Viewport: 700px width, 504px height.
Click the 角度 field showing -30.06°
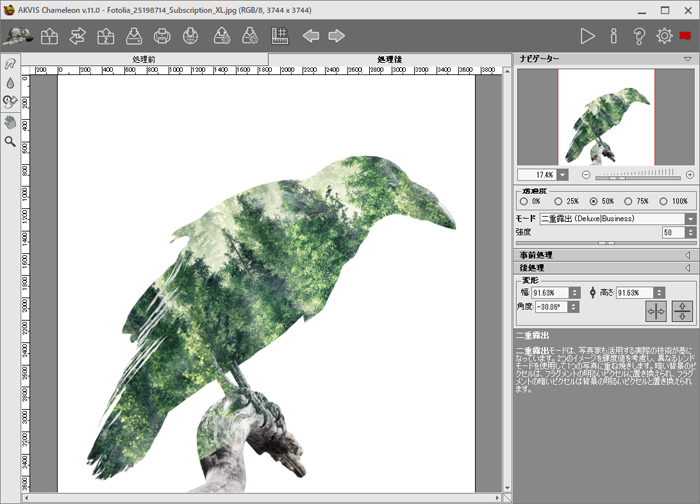point(551,307)
